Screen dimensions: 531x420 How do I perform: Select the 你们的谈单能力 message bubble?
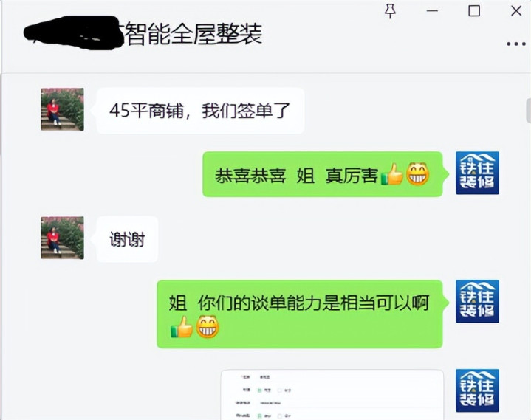point(300,314)
